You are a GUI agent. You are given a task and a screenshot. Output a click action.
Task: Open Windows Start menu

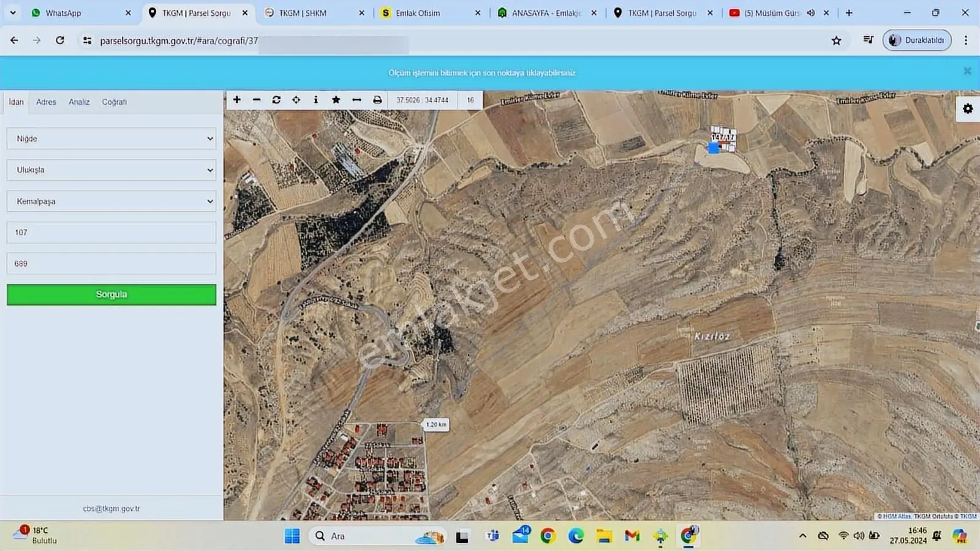click(x=292, y=536)
